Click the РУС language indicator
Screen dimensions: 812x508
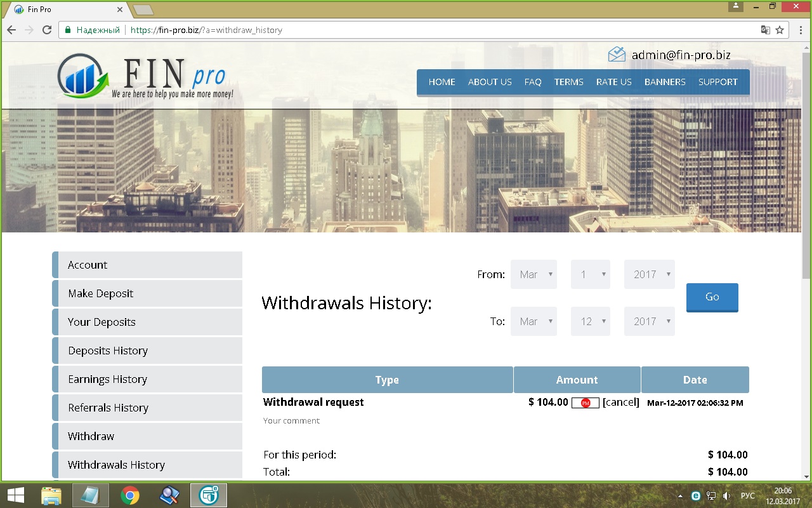[x=748, y=495]
